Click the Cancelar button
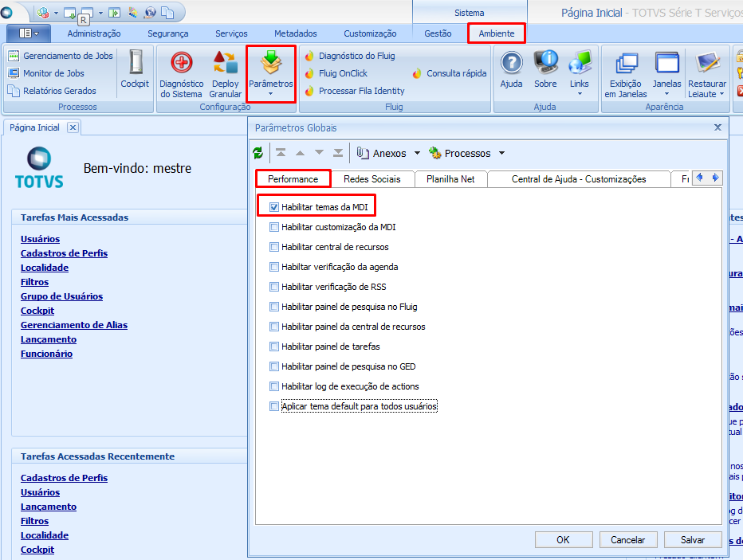 [x=628, y=539]
